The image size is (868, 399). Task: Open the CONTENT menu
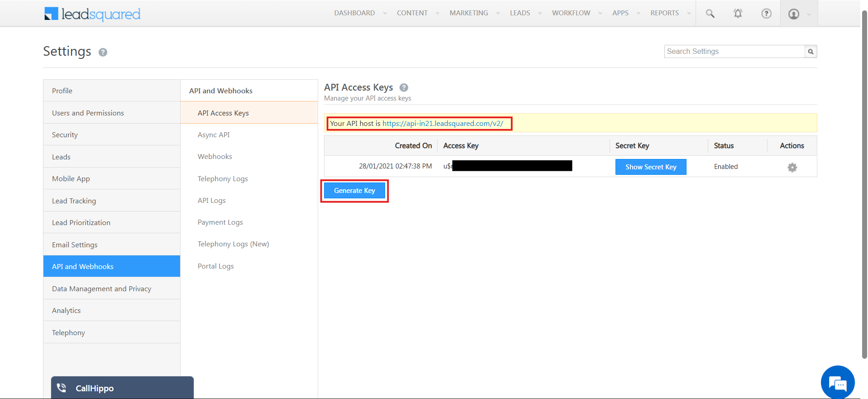(x=412, y=13)
